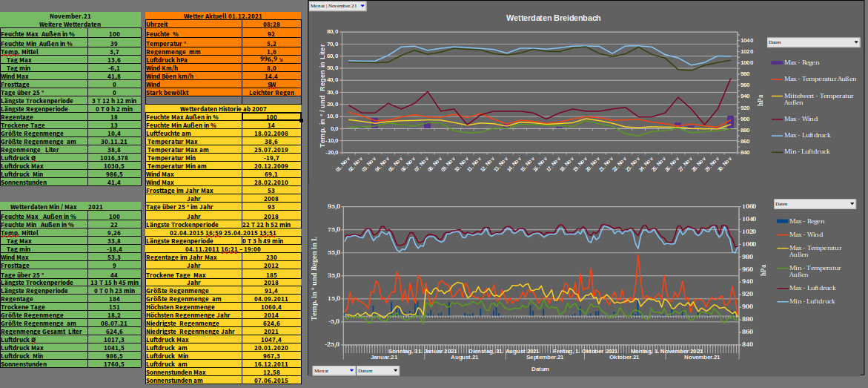Select the 'Stark bewölkt' cell
The height and width of the screenshot is (388, 868).
pos(193,93)
